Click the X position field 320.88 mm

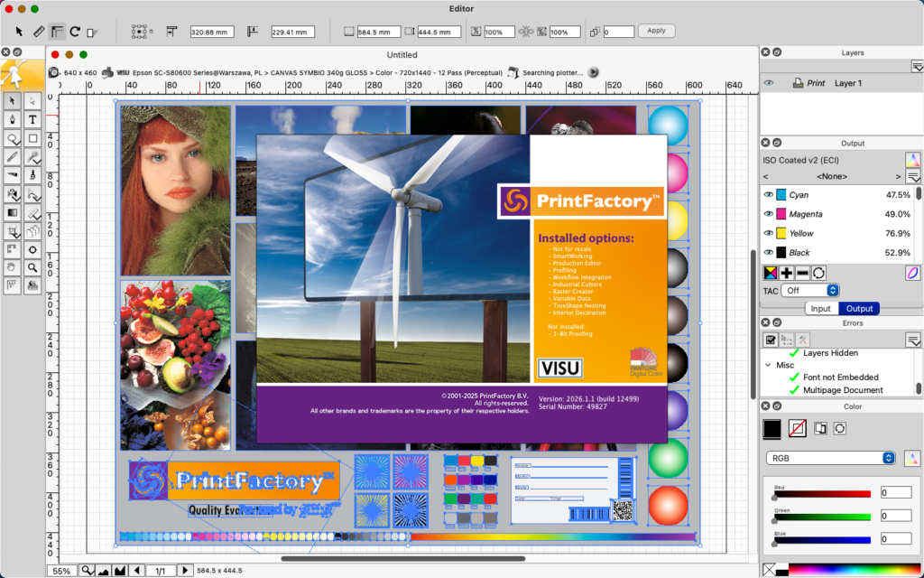coord(212,32)
